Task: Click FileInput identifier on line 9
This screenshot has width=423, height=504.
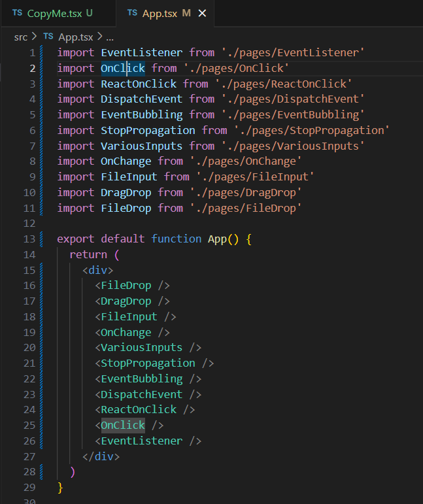Action: point(129,176)
